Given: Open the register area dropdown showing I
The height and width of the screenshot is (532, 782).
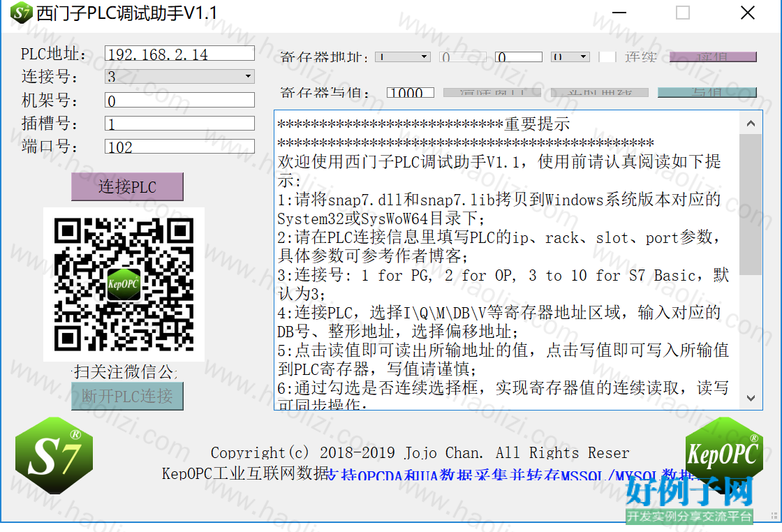Looking at the screenshot, I should [402, 57].
